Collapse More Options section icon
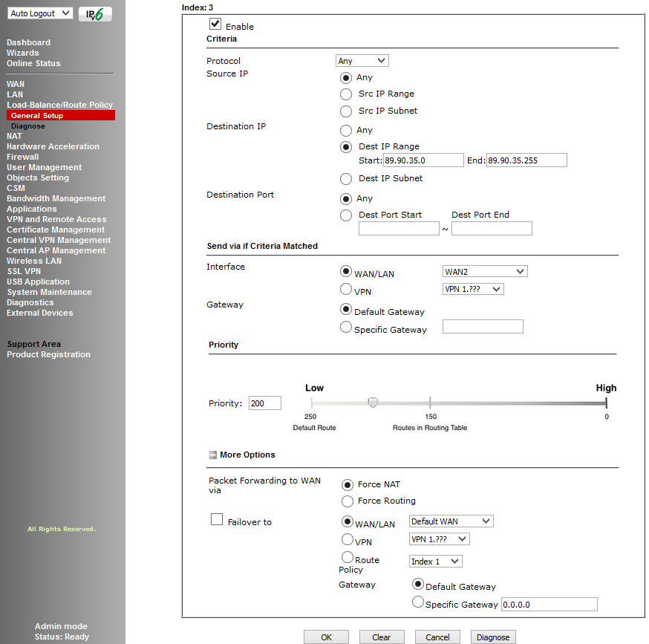Image resolution: width=649 pixels, height=644 pixels. point(213,455)
